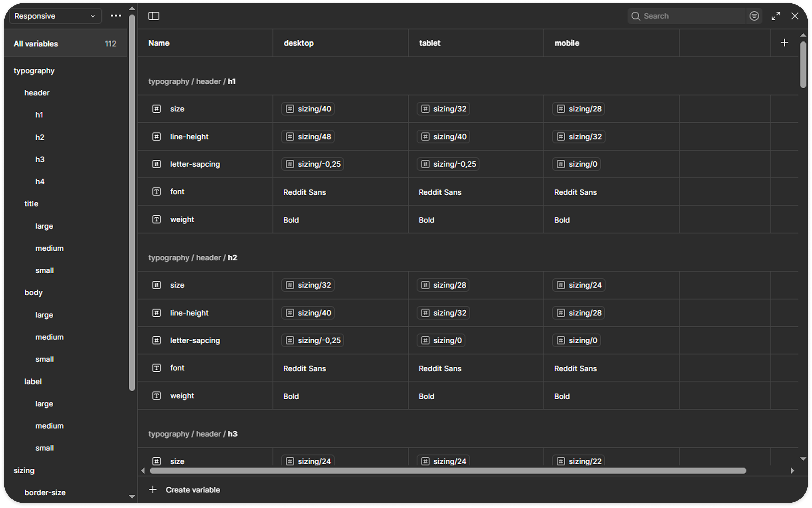Click the number icon beside letter-sapcing

(157, 164)
